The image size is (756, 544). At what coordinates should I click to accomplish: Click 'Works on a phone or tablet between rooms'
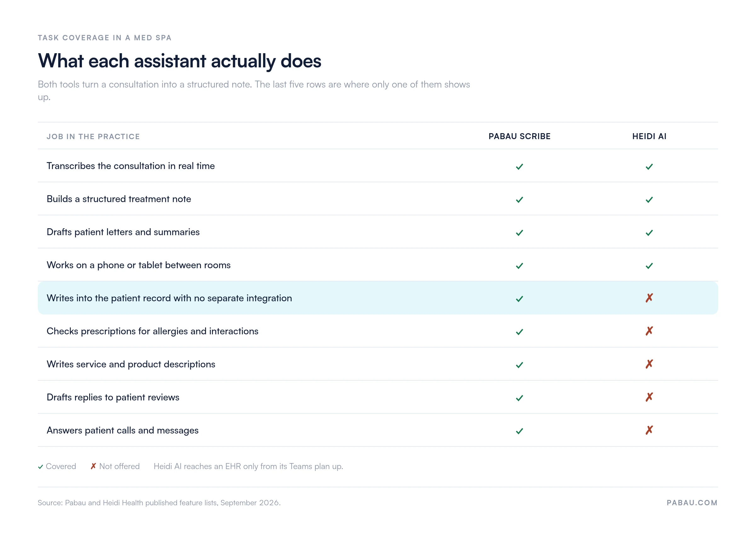(x=139, y=265)
